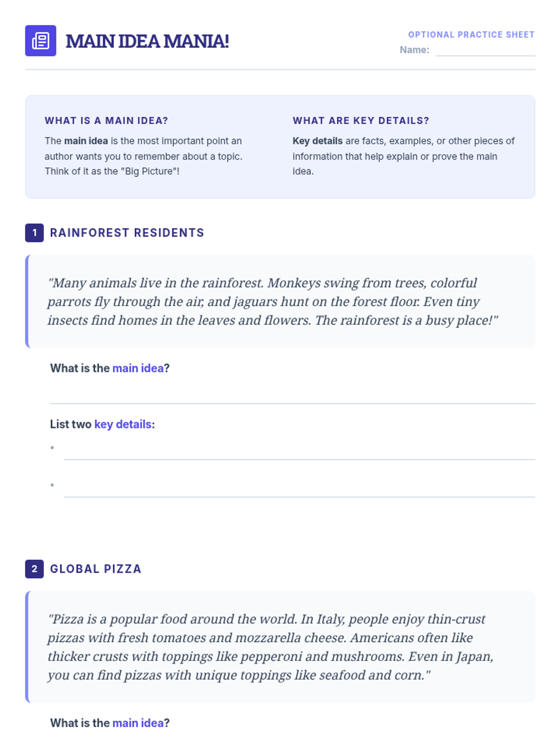This screenshot has height=747, width=560.
Task: Click the first bullet point under key details
Action: (x=52, y=448)
